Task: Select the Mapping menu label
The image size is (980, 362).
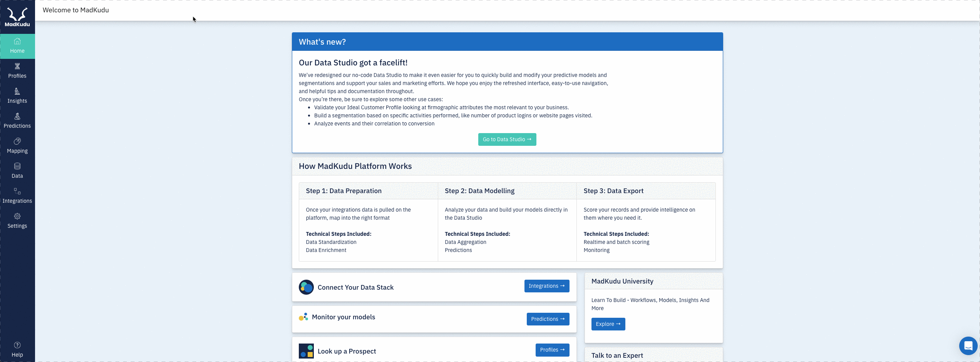Action: pos(17,151)
